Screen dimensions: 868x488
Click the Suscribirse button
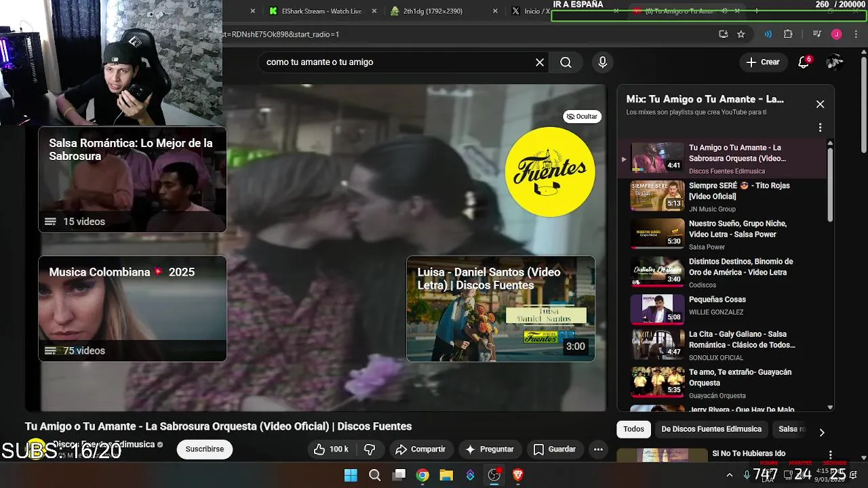coord(205,449)
